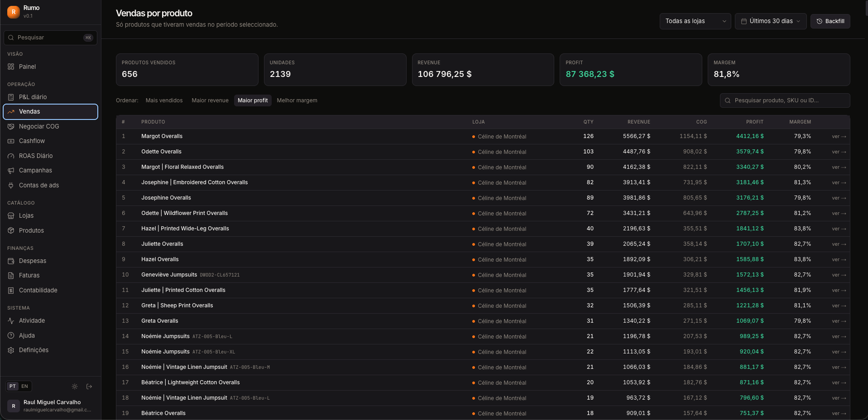Image resolution: width=868 pixels, height=420 pixels.
Task: Open the Cashflow section
Action: click(51, 141)
